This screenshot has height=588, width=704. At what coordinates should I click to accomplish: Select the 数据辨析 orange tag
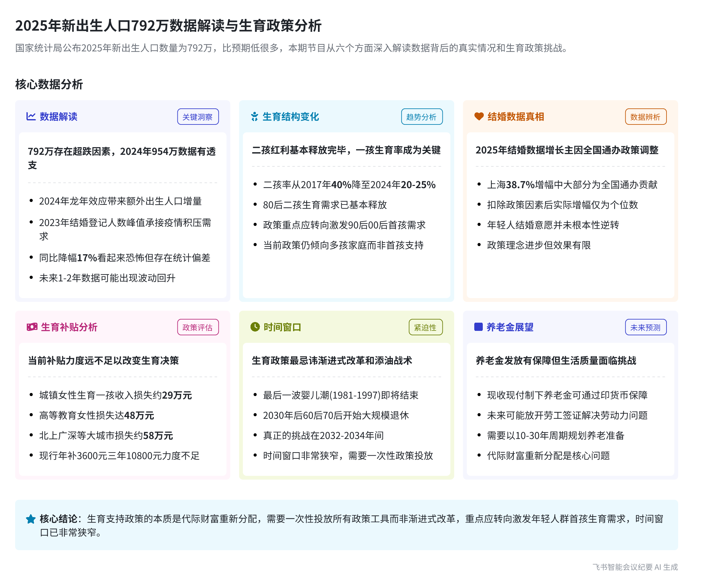[x=645, y=117]
